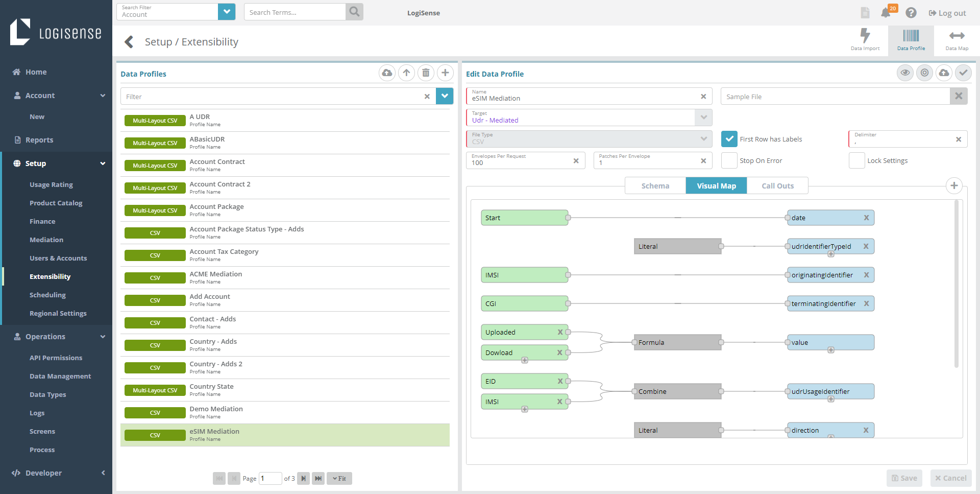Viewport: 980px width, 494px height.
Task: Click the Save button
Action: 904,478
